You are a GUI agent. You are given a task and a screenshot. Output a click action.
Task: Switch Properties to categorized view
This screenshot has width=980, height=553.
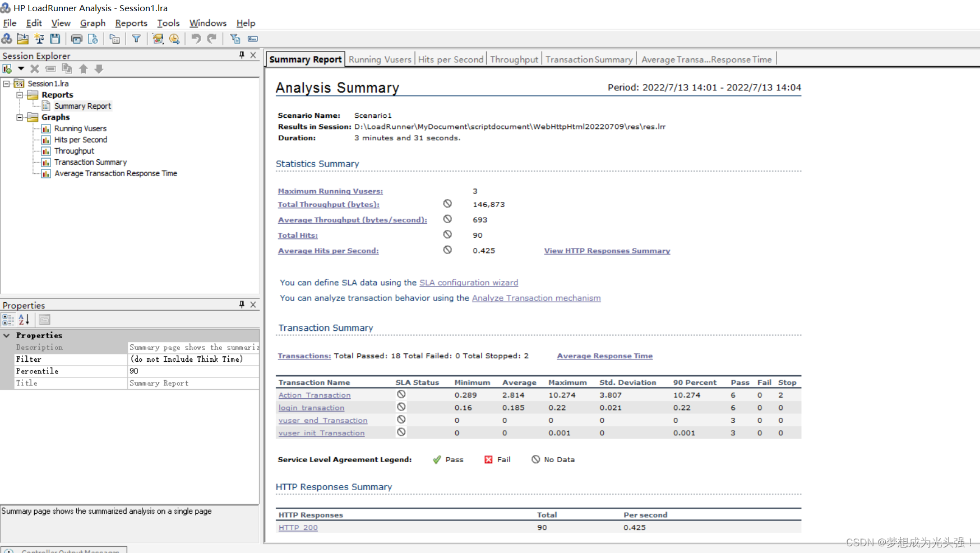(x=8, y=320)
